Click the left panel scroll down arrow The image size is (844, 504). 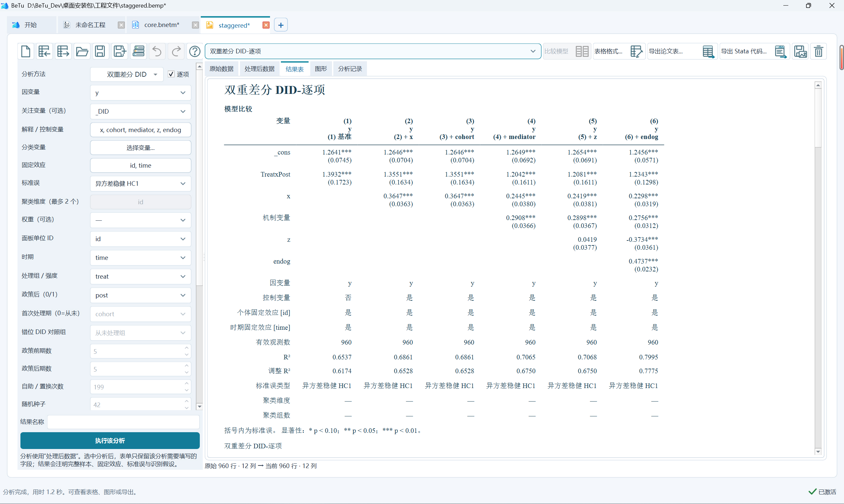click(199, 406)
